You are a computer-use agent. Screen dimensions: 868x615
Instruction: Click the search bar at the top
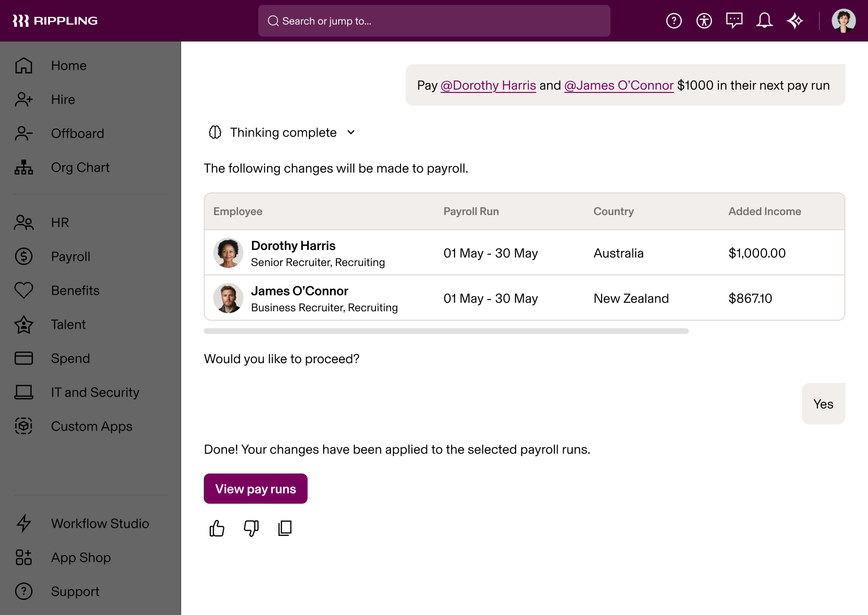coord(434,21)
